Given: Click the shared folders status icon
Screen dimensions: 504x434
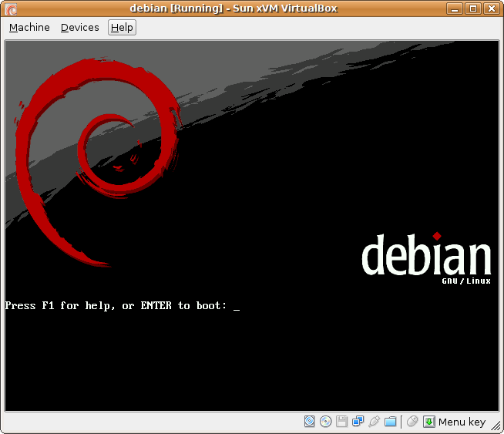Looking at the screenshot, I should [x=390, y=421].
